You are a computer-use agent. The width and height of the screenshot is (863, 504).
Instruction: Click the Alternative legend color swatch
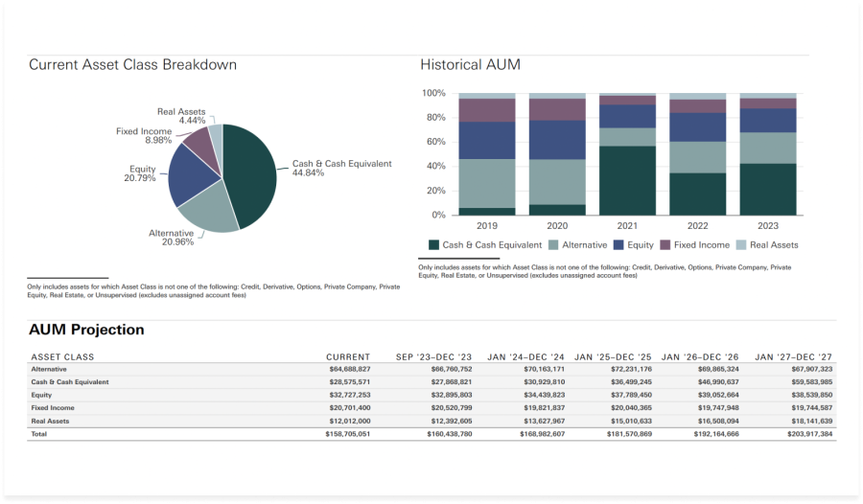point(553,245)
